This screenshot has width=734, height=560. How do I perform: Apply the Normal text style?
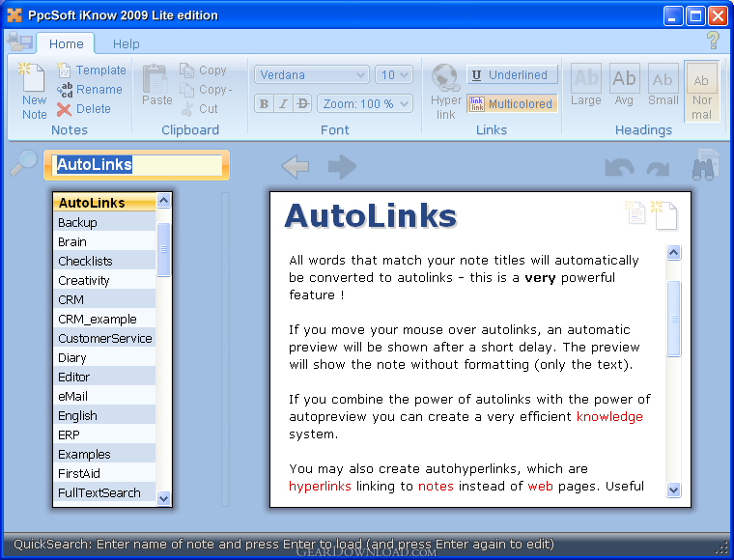point(701,92)
